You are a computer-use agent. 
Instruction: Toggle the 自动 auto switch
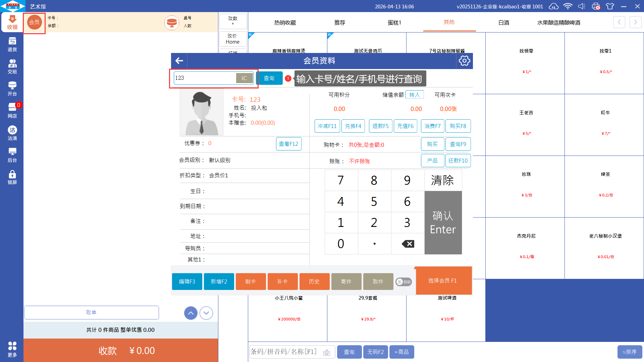pos(404,282)
